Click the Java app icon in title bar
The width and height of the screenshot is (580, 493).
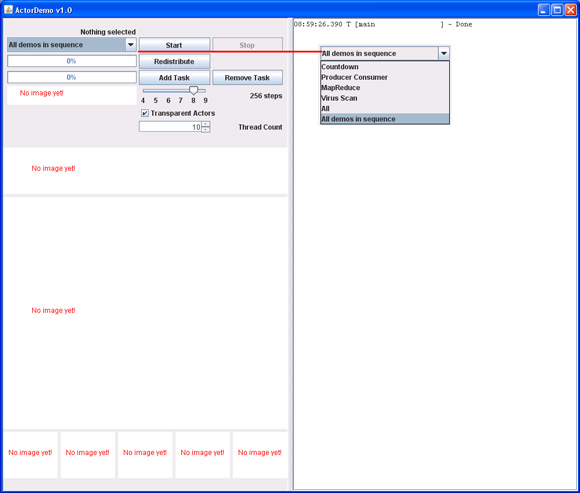click(x=8, y=10)
